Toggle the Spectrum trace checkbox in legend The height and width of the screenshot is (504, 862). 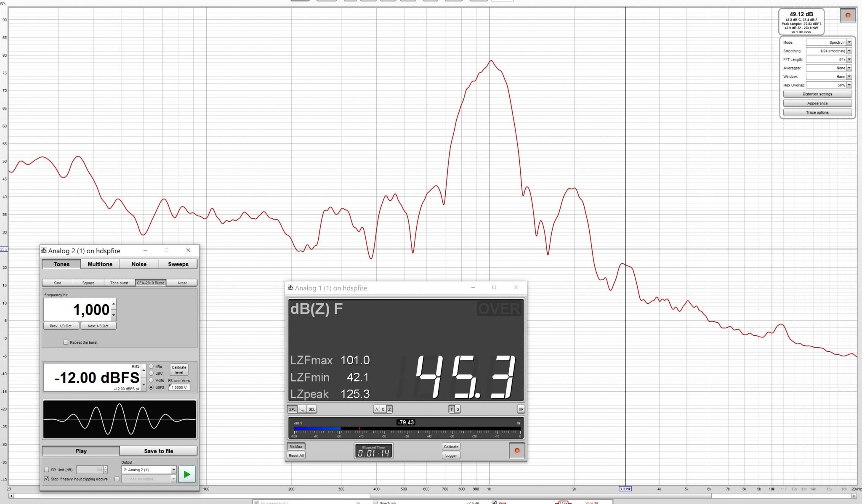375,502
